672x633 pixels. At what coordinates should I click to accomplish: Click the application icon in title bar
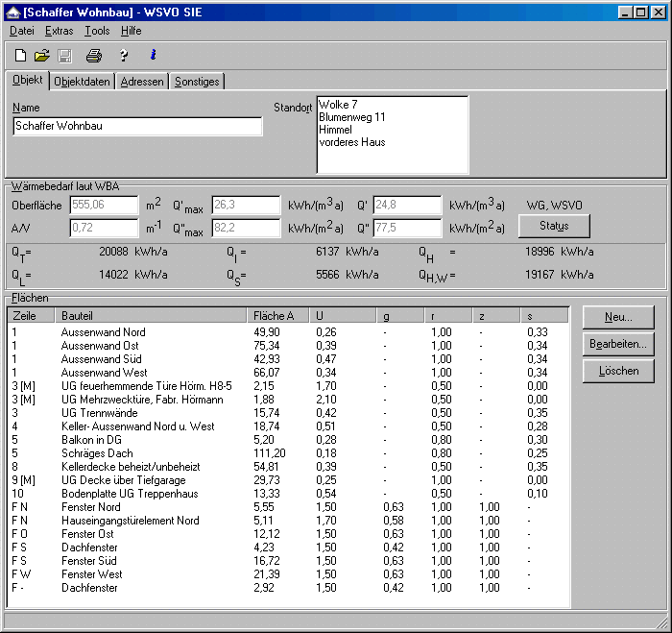click(x=12, y=12)
